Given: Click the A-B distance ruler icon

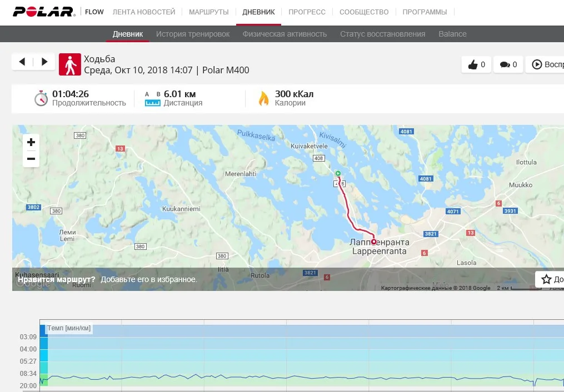Looking at the screenshot, I should tap(152, 99).
